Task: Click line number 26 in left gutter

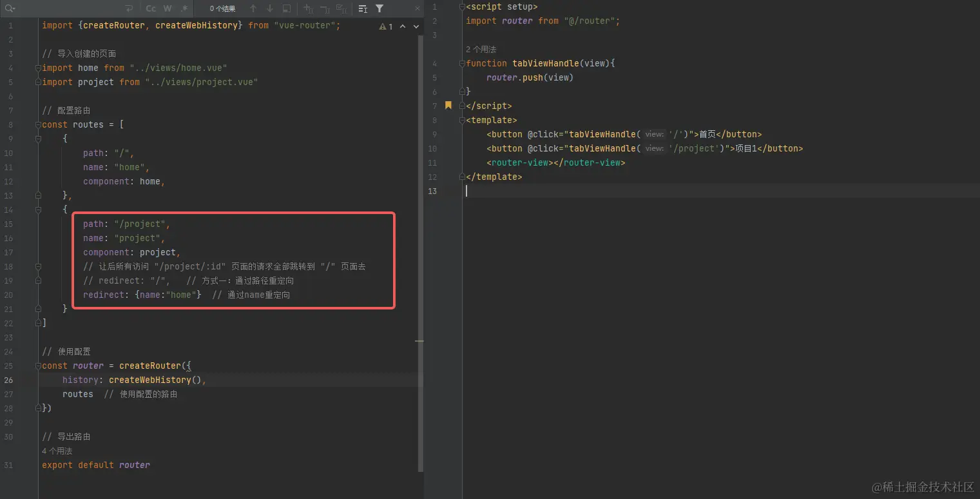Action: point(8,380)
